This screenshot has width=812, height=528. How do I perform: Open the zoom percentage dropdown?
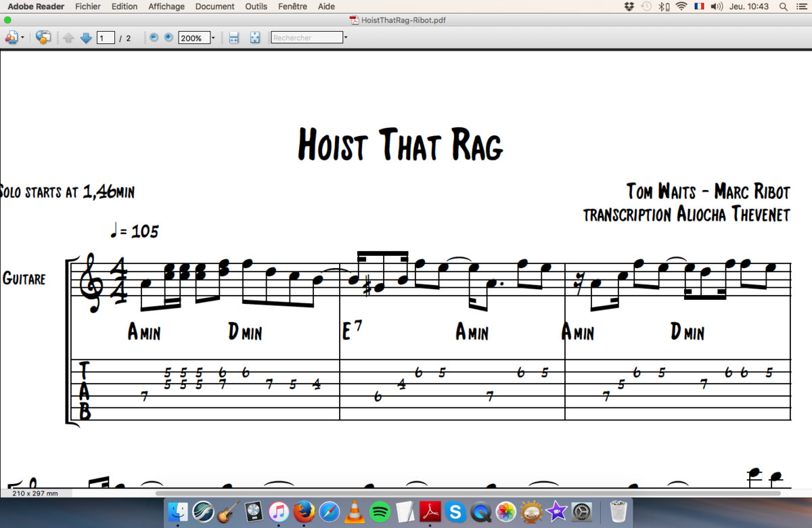[213, 38]
